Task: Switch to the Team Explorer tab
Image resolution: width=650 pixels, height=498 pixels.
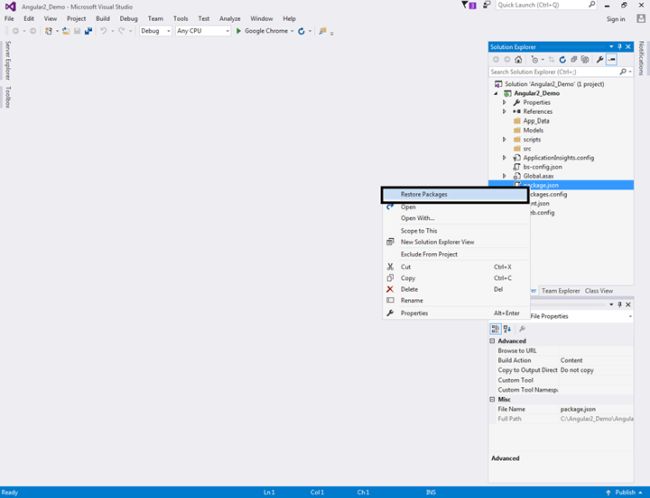Action: (x=560, y=291)
